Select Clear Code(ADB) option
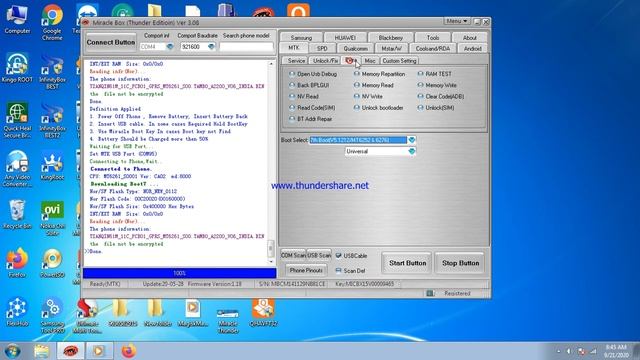Screen dimensions: 640x360 (x=441, y=96)
